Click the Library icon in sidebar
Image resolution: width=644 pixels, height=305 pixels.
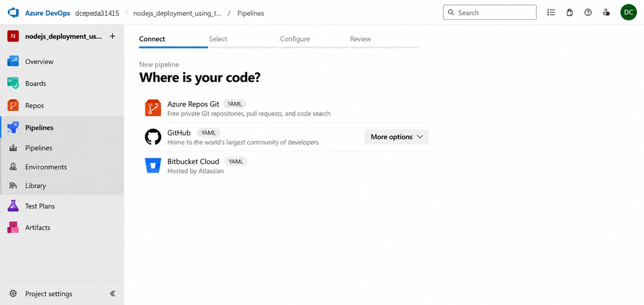13,186
